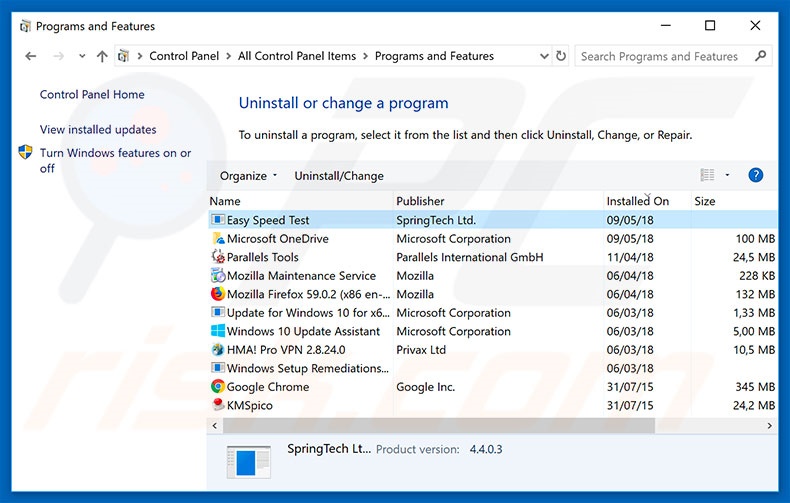Image resolution: width=790 pixels, height=503 pixels.
Task: Select Windows Setup Remediations entry
Action: click(x=308, y=368)
